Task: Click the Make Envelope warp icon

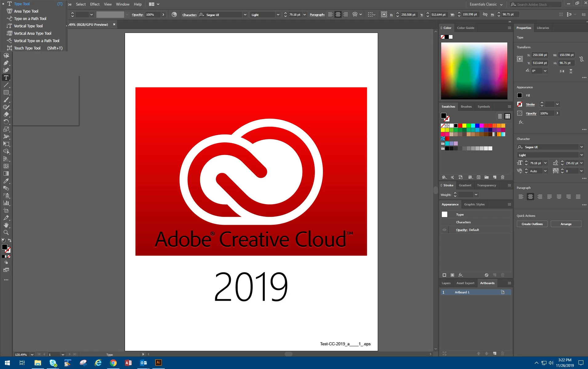Action: click(355, 14)
